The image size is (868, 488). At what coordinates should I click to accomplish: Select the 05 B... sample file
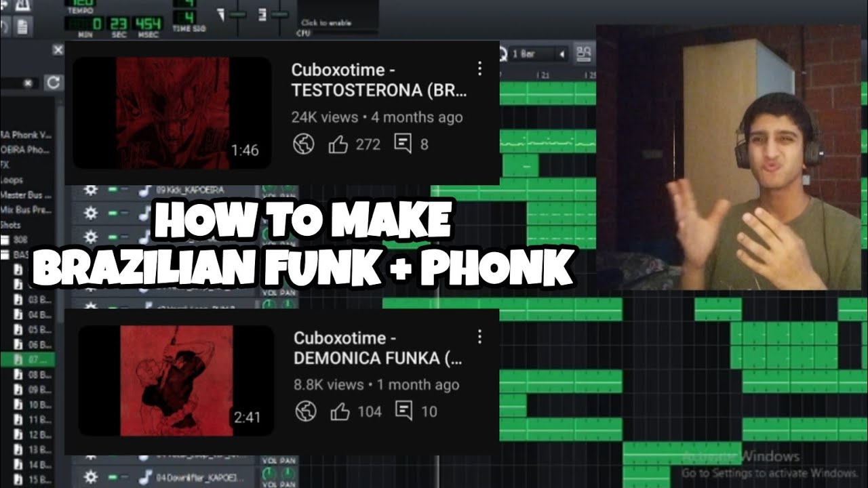point(34,329)
